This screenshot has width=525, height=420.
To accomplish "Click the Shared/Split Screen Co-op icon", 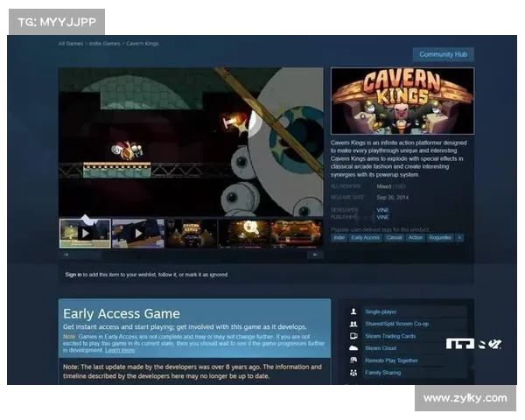I will [x=353, y=324].
